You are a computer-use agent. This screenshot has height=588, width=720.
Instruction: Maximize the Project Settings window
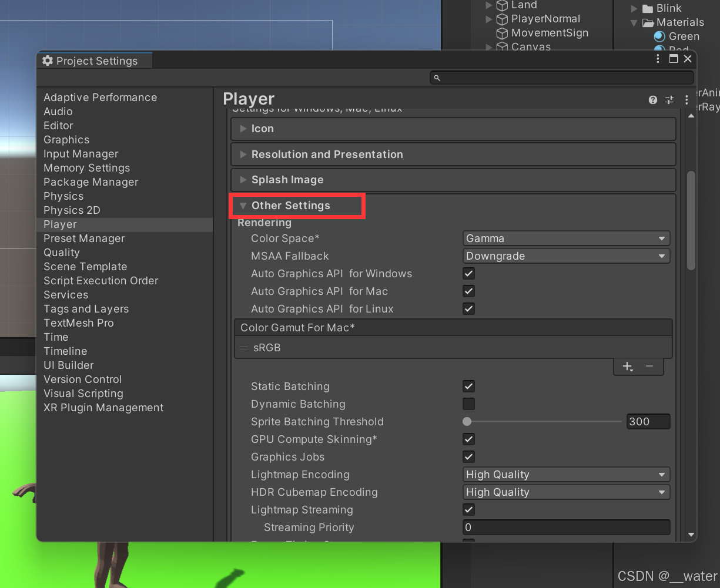[674, 59]
